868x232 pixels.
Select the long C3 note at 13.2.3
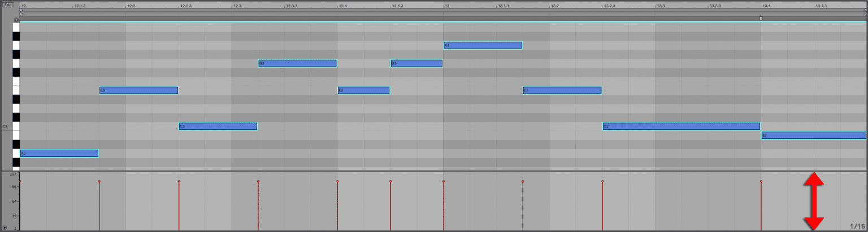click(682, 126)
